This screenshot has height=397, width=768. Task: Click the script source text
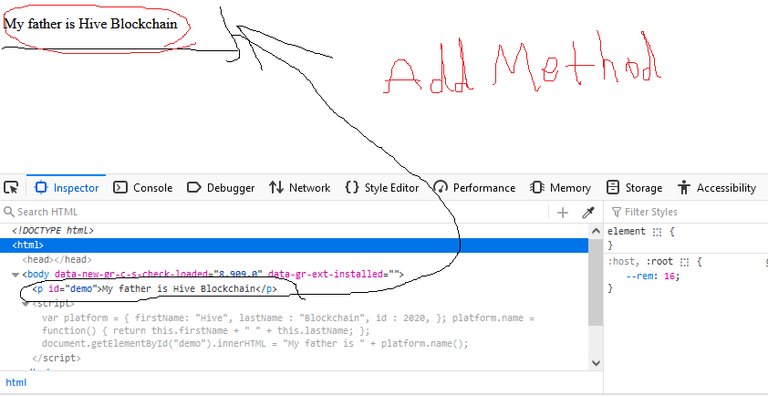(x=288, y=330)
